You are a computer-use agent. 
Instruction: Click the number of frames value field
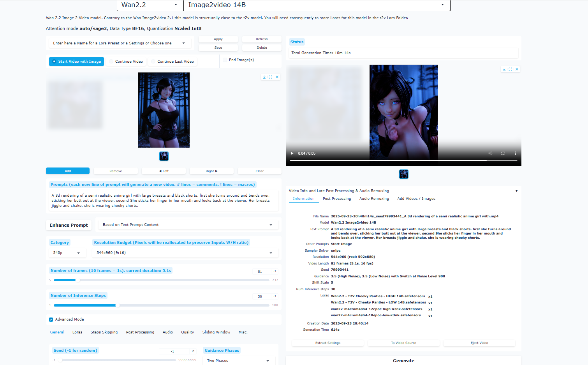tap(260, 272)
